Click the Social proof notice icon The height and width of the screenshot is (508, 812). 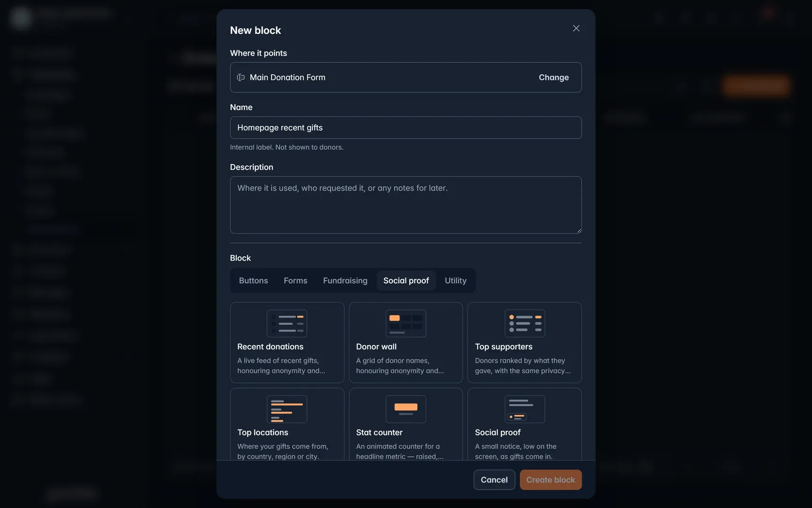pyautogui.click(x=524, y=409)
